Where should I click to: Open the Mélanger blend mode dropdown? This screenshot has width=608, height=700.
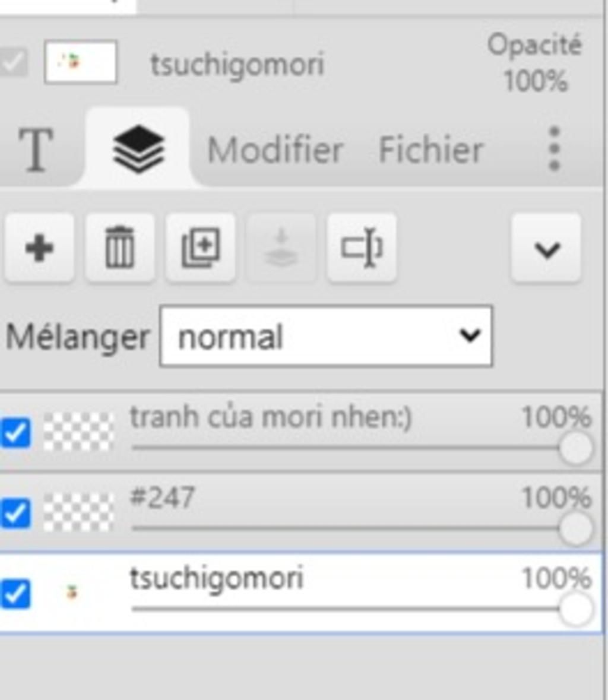tap(325, 336)
